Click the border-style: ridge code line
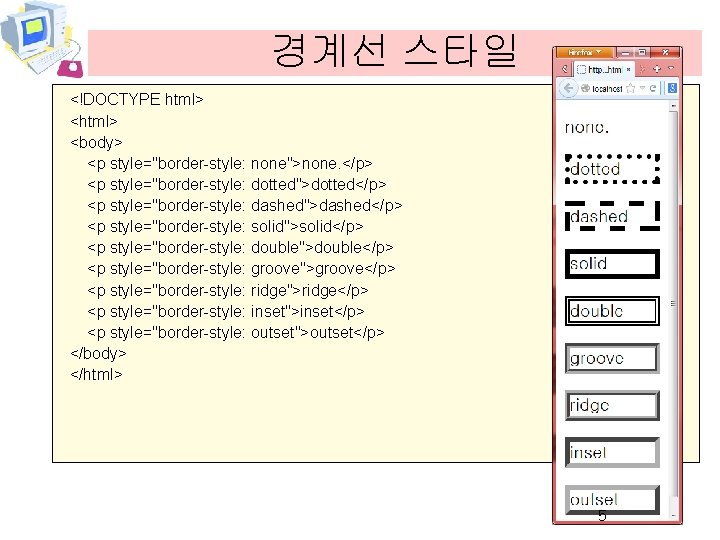Viewport: 720px width, 540px height. coord(228,291)
